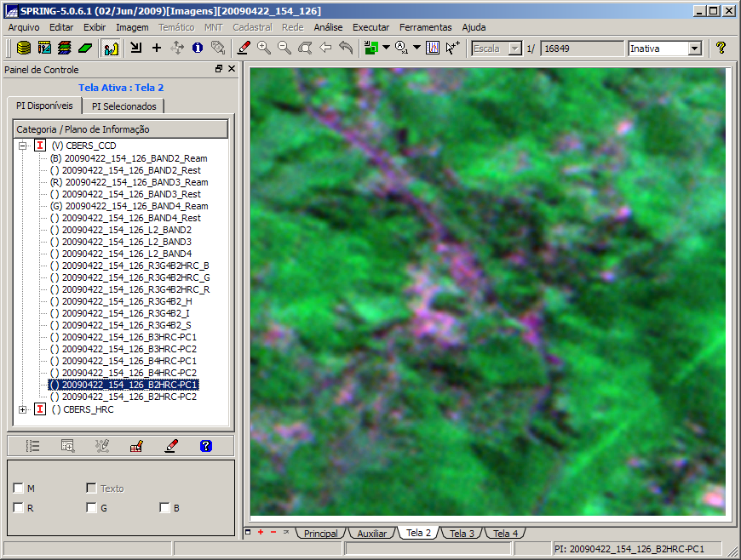Click the red eraser icon below tree

tap(171, 445)
